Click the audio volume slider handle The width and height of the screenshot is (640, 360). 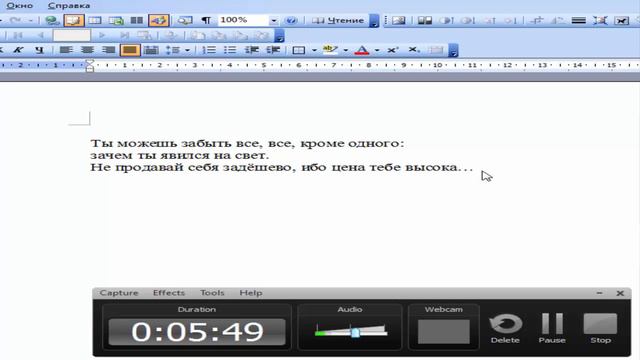click(355, 332)
